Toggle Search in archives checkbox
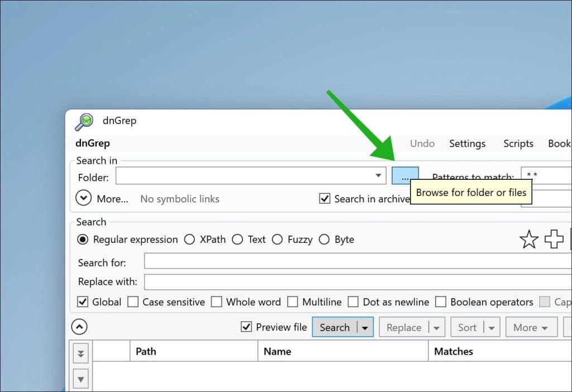 click(325, 198)
